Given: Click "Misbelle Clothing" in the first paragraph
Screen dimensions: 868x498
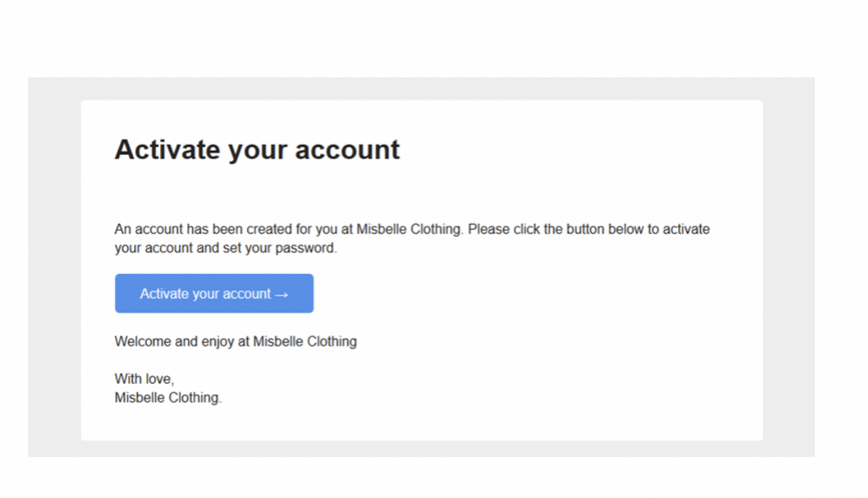Looking at the screenshot, I should 409,230.
